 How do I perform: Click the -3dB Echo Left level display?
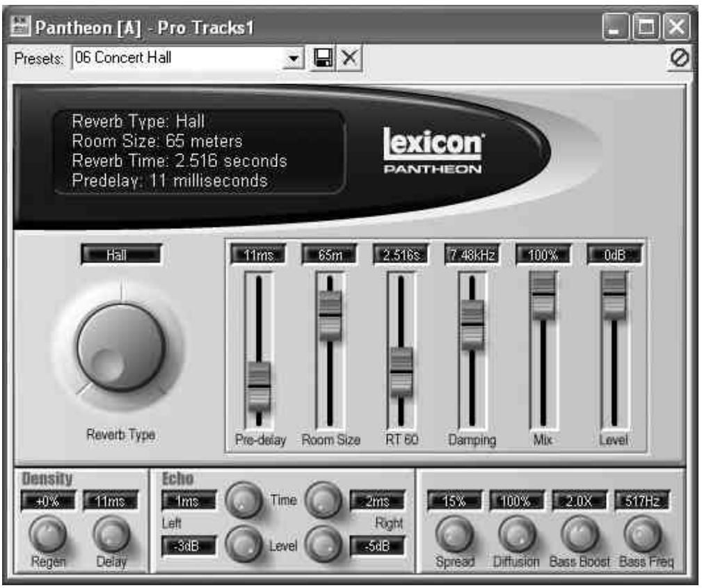pyautogui.click(x=189, y=546)
